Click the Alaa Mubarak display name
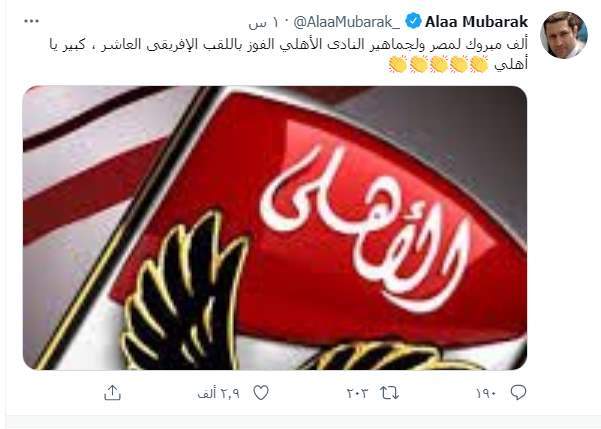 point(476,22)
